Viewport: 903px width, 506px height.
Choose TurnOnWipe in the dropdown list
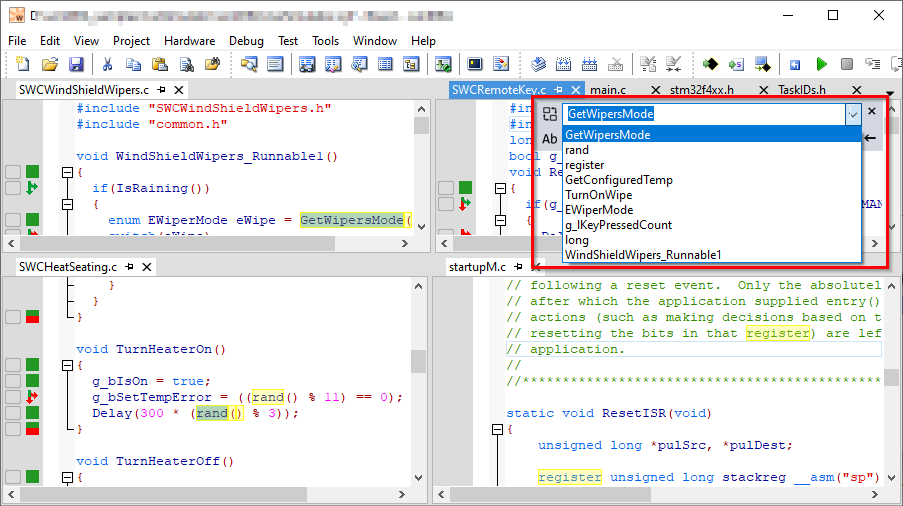[x=598, y=195]
